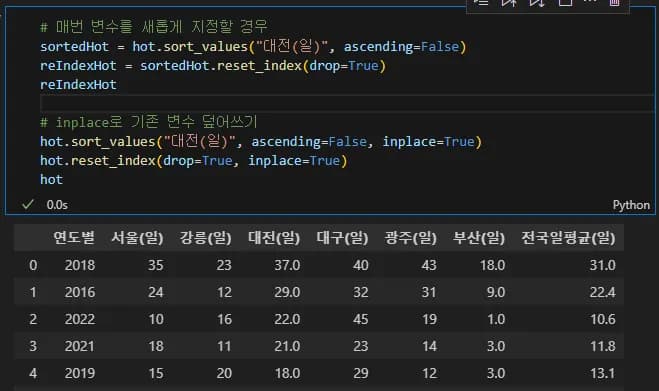Click row index 0 in the table
Image resolution: width=659 pixels, height=391 pixels.
click(33, 265)
